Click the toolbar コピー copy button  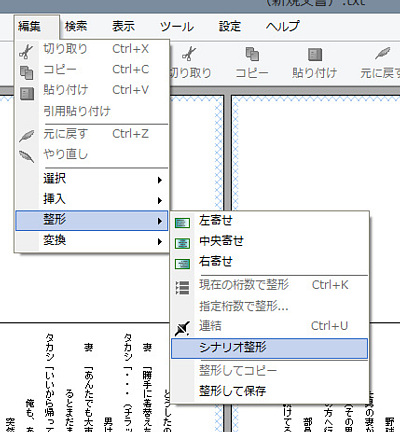[252, 63]
